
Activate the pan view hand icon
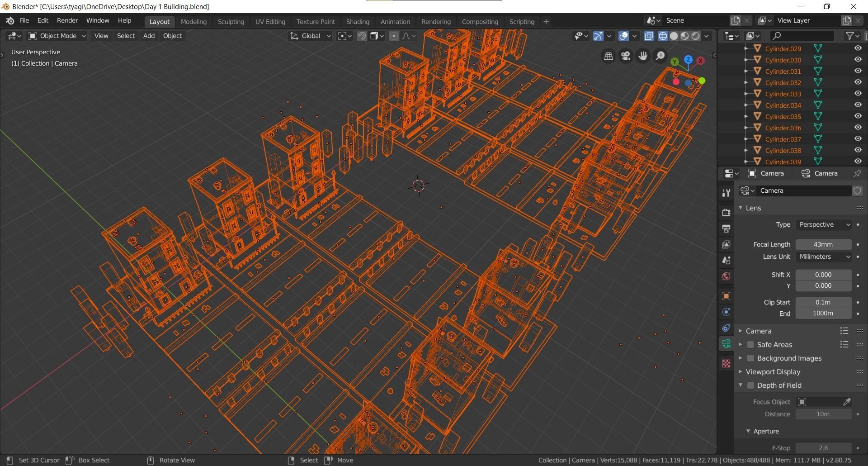tap(643, 56)
